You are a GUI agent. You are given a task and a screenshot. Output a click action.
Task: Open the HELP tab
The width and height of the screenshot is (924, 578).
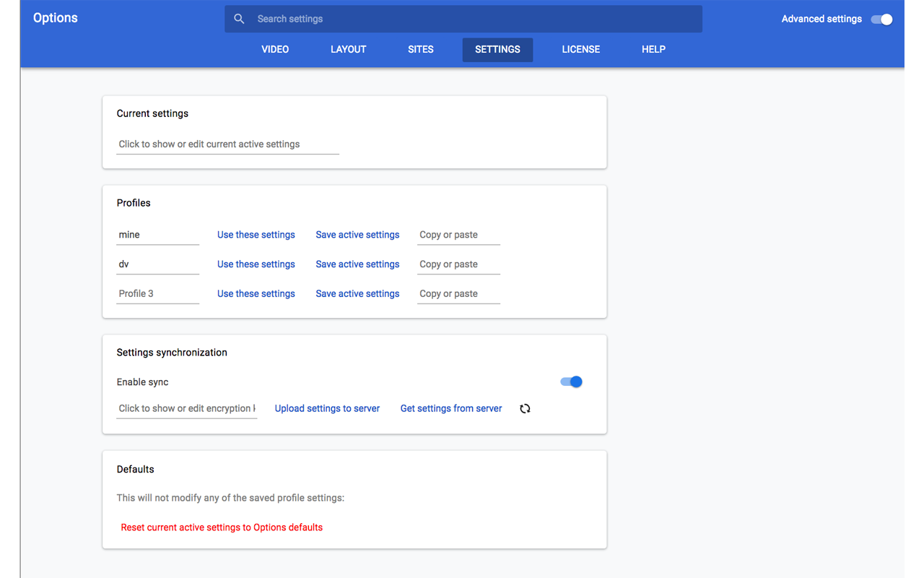coord(653,49)
